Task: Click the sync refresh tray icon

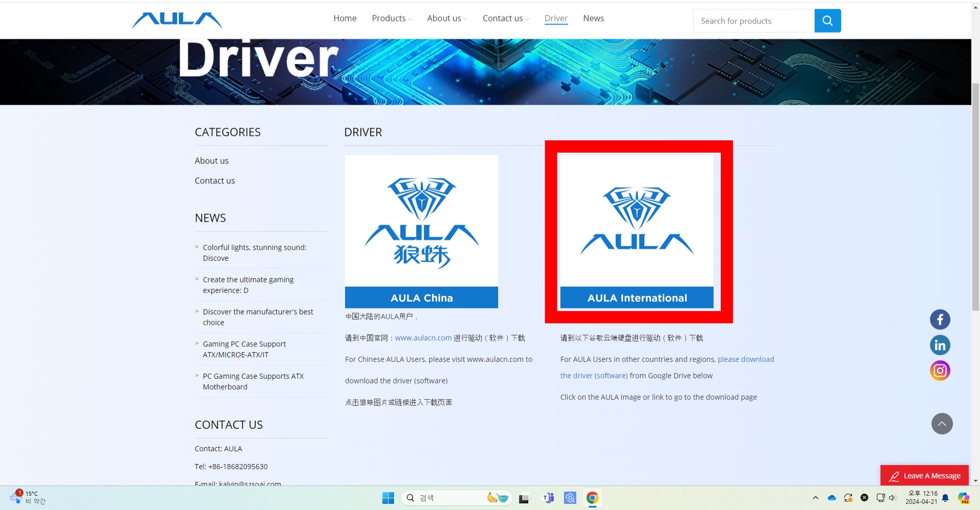Action: (x=848, y=498)
